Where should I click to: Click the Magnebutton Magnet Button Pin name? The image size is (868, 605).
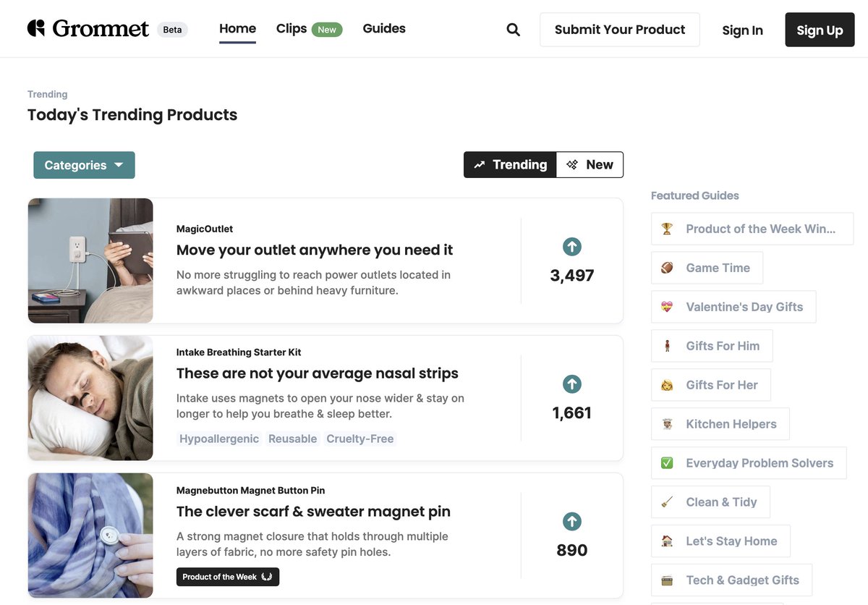pos(250,490)
